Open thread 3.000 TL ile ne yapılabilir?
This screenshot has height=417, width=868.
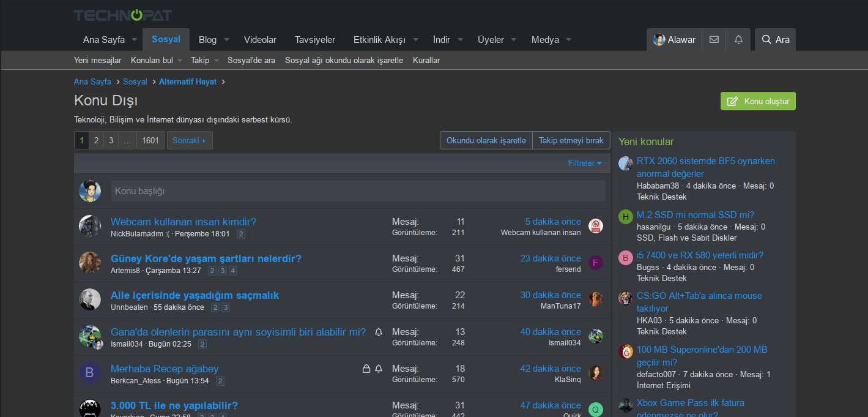tap(174, 405)
